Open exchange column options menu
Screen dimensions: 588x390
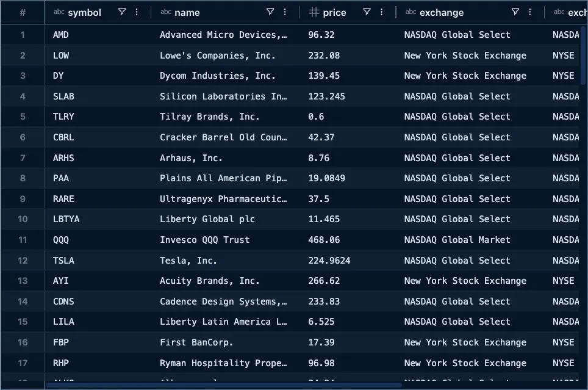coord(530,12)
